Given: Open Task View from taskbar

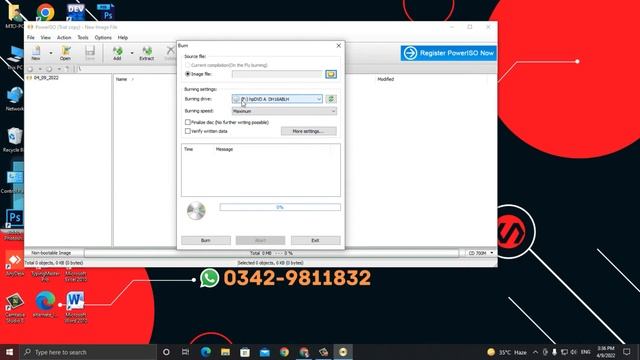Looking at the screenshot, I should 185,352.
